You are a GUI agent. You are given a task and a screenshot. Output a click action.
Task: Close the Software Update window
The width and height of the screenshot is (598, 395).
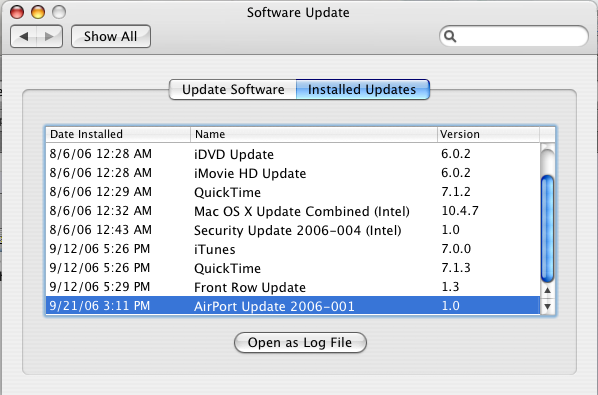point(17,12)
